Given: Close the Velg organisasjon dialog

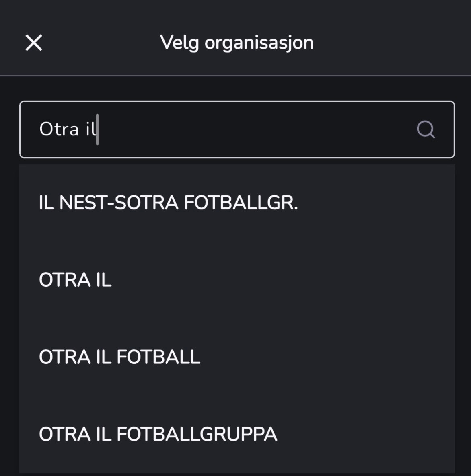Looking at the screenshot, I should point(34,43).
